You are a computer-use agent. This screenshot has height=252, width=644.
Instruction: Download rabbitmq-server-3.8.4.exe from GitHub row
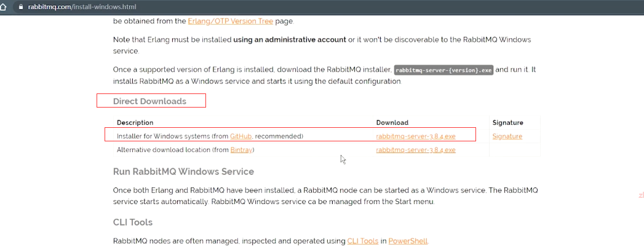(x=416, y=136)
